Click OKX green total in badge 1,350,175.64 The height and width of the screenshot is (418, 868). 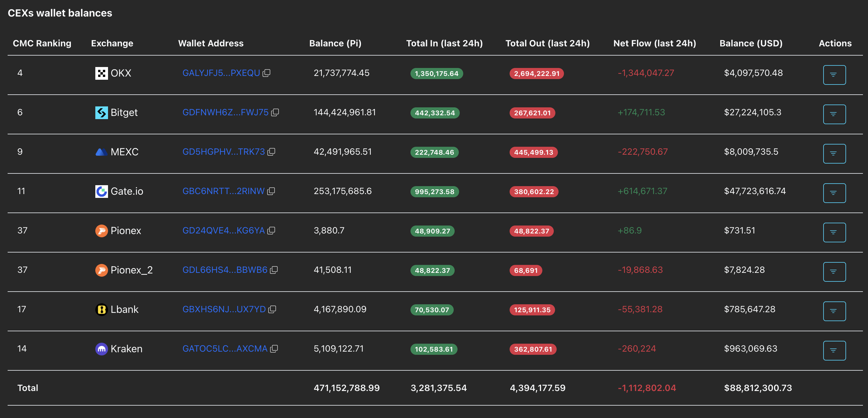point(436,74)
